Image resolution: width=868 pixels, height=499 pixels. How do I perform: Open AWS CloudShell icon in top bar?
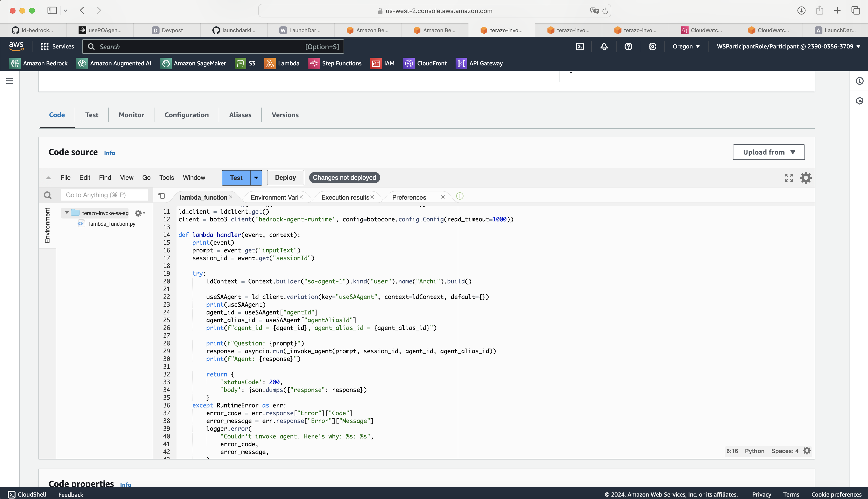point(580,47)
